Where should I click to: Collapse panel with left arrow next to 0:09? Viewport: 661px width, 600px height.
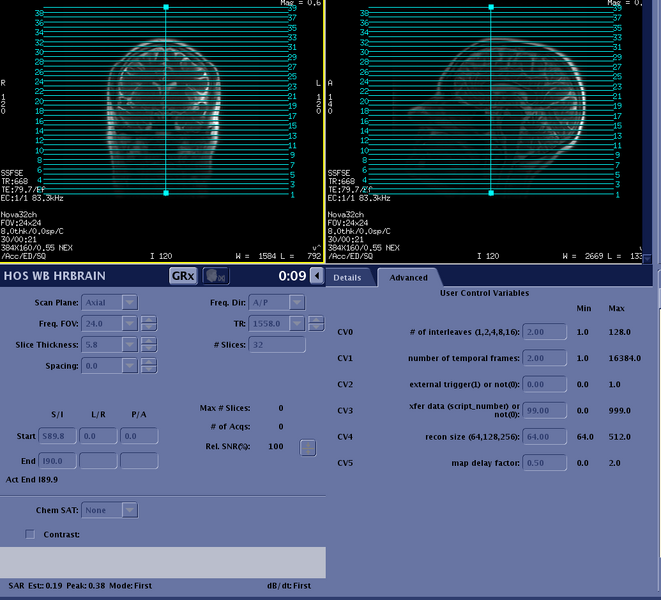pyautogui.click(x=317, y=276)
